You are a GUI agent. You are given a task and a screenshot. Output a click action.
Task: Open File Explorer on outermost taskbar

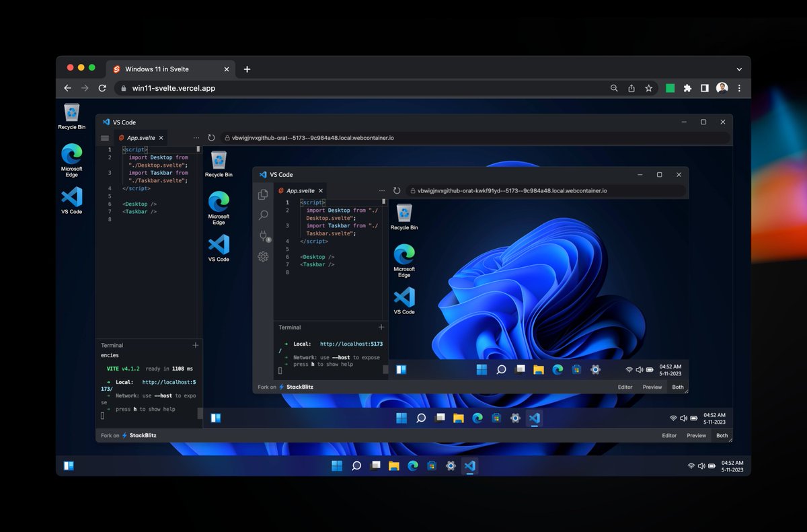[394, 465]
